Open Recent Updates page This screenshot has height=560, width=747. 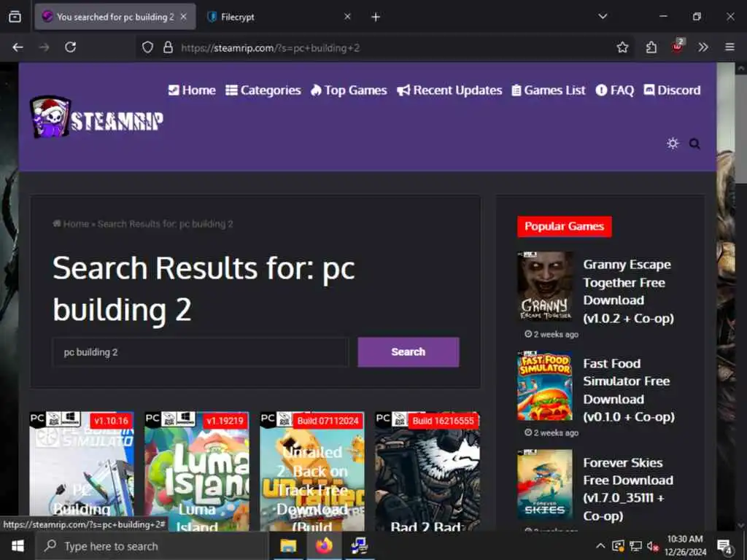(449, 90)
